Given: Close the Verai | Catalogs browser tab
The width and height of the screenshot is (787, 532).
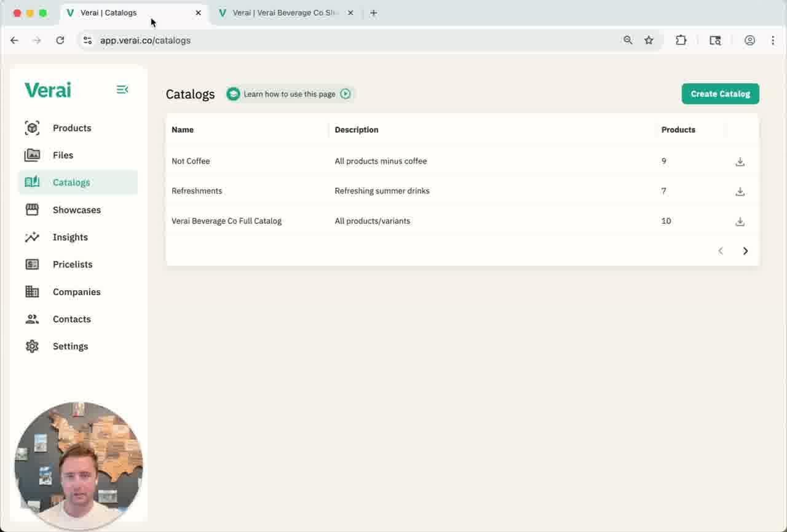Looking at the screenshot, I should pyautogui.click(x=198, y=13).
